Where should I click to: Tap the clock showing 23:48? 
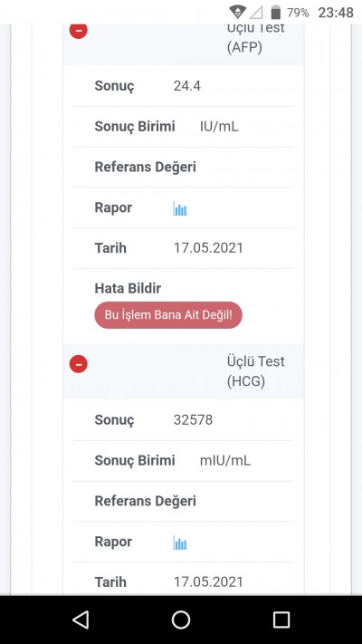pyautogui.click(x=336, y=13)
